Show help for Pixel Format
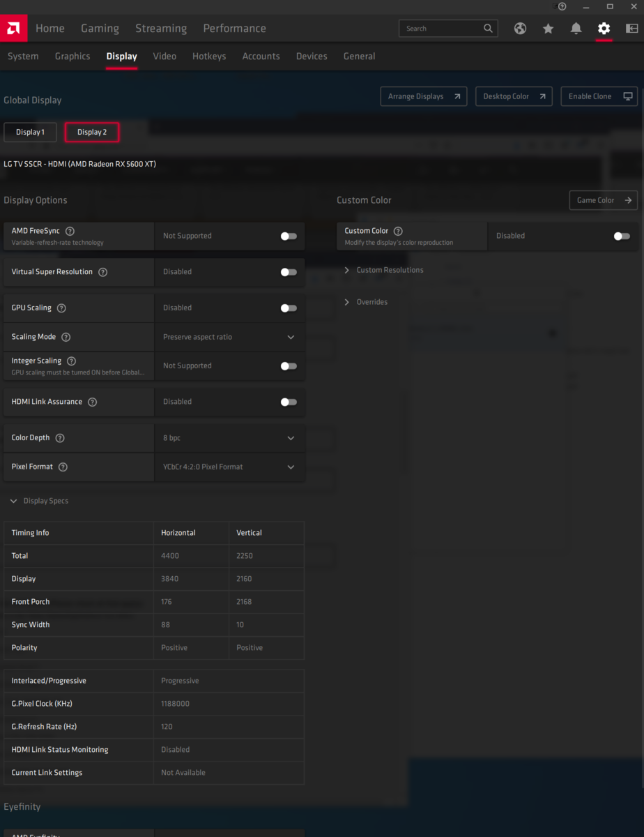Image resolution: width=644 pixels, height=837 pixels. point(63,467)
